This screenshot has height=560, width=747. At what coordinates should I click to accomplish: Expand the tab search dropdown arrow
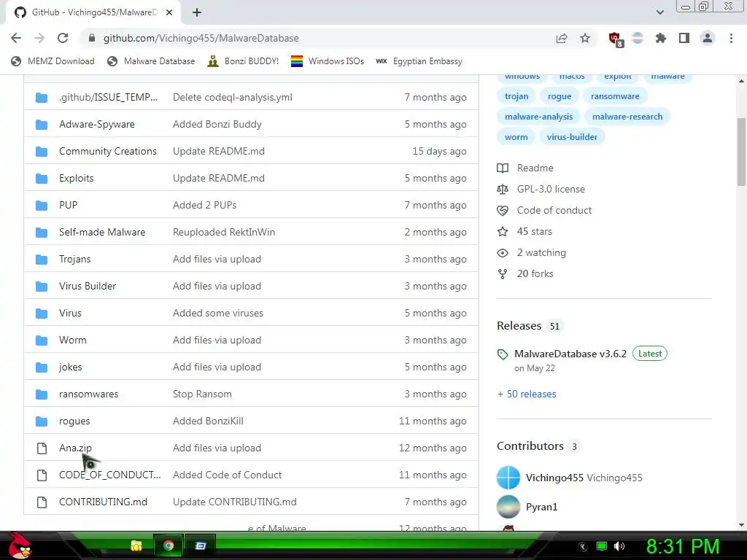(x=659, y=12)
